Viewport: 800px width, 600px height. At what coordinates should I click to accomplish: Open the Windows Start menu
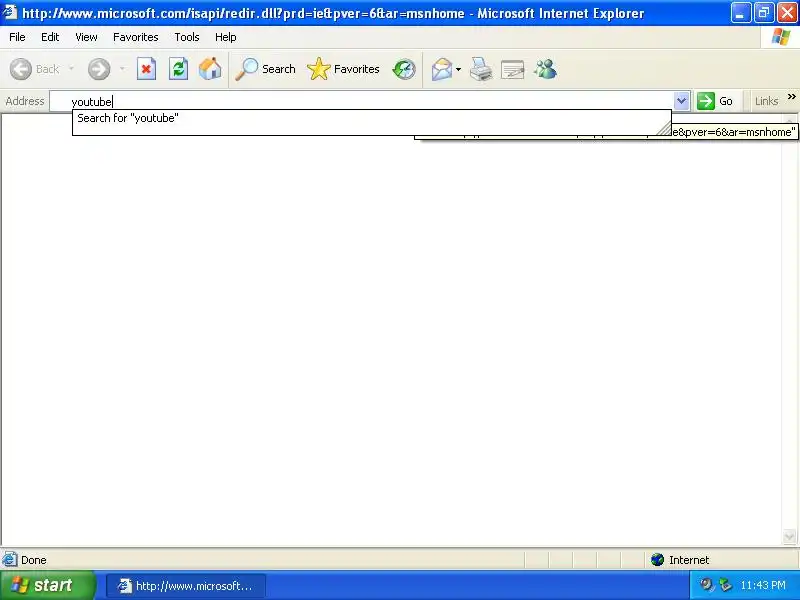pos(47,585)
